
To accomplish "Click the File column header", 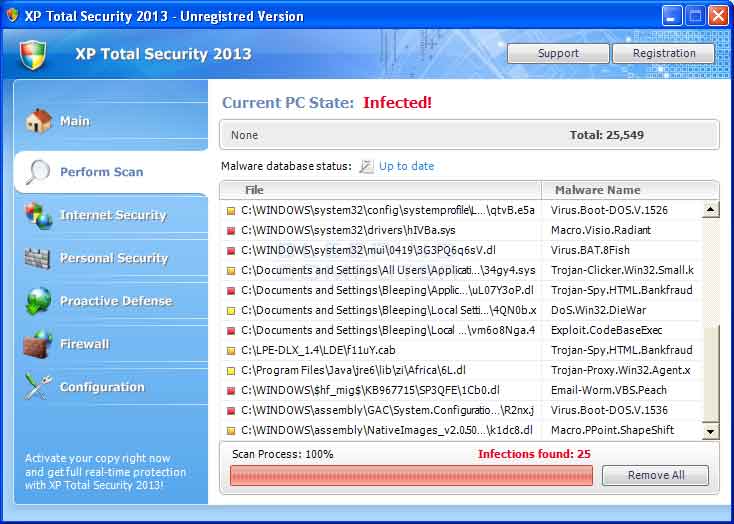I will [381, 190].
